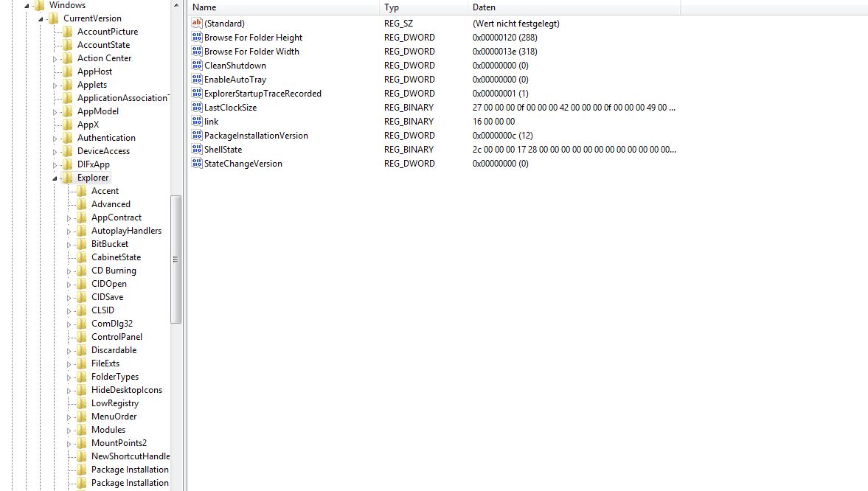This screenshot has width=868, height=491.
Task: Click the ExplorerStartupTraceRecorded value icon
Action: click(196, 93)
